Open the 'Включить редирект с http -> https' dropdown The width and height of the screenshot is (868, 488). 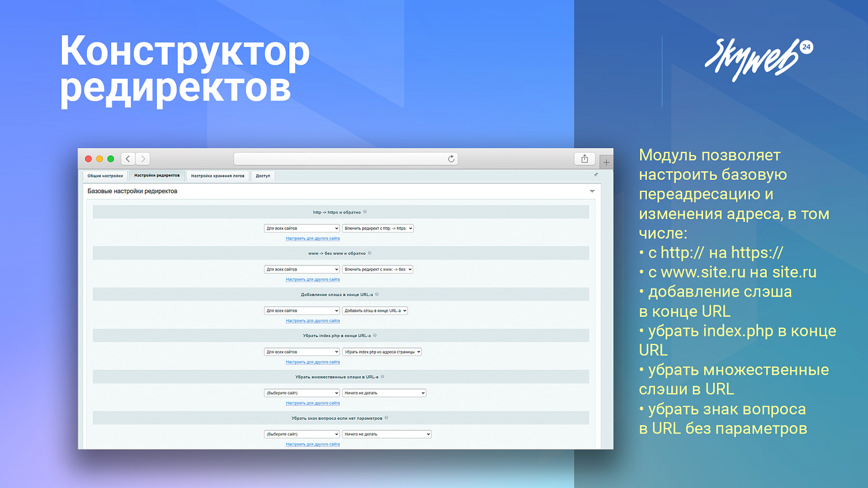(378, 228)
